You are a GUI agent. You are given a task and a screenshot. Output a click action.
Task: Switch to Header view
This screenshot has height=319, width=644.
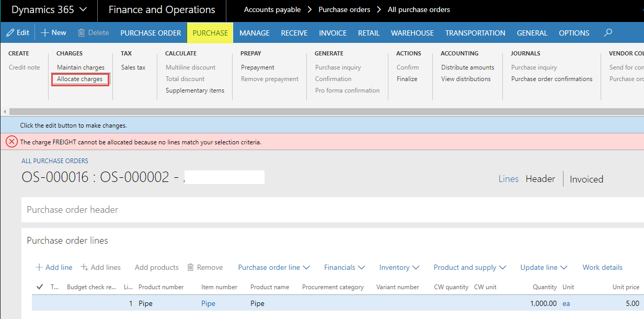(540, 179)
